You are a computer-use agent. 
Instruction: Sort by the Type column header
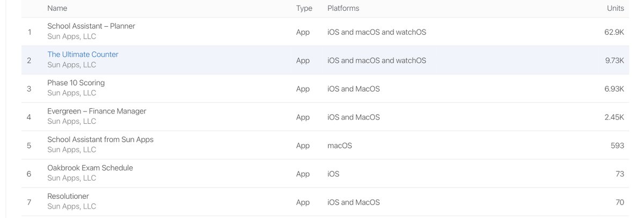[x=304, y=8]
